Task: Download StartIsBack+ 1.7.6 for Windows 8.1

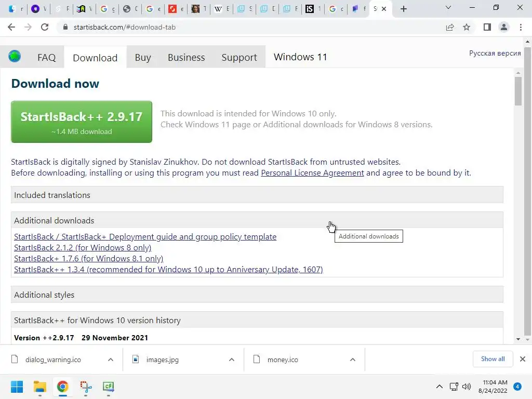Action: [x=88, y=258]
